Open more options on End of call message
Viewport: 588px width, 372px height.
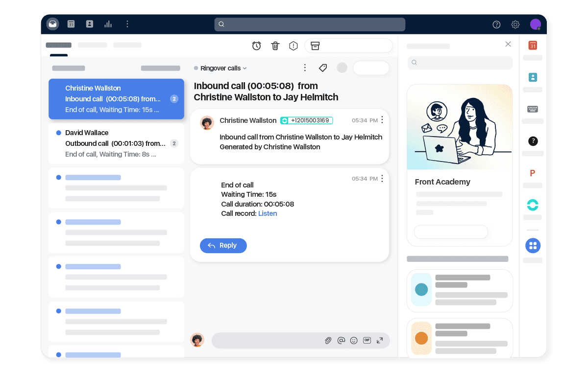coord(382,179)
